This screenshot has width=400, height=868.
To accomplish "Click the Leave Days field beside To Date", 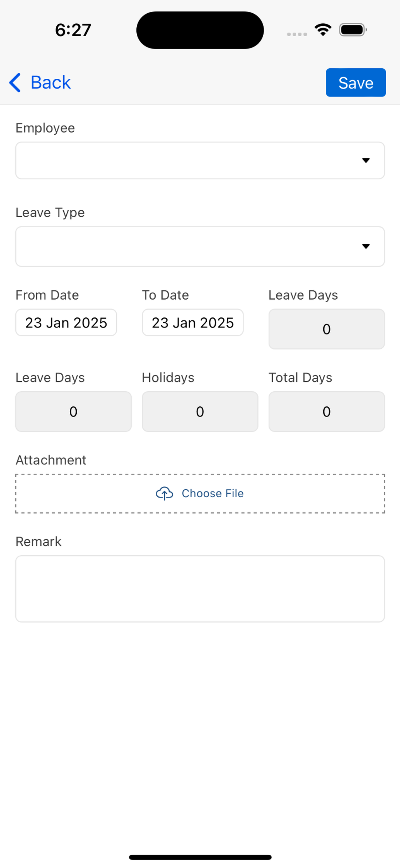I will pyautogui.click(x=326, y=329).
